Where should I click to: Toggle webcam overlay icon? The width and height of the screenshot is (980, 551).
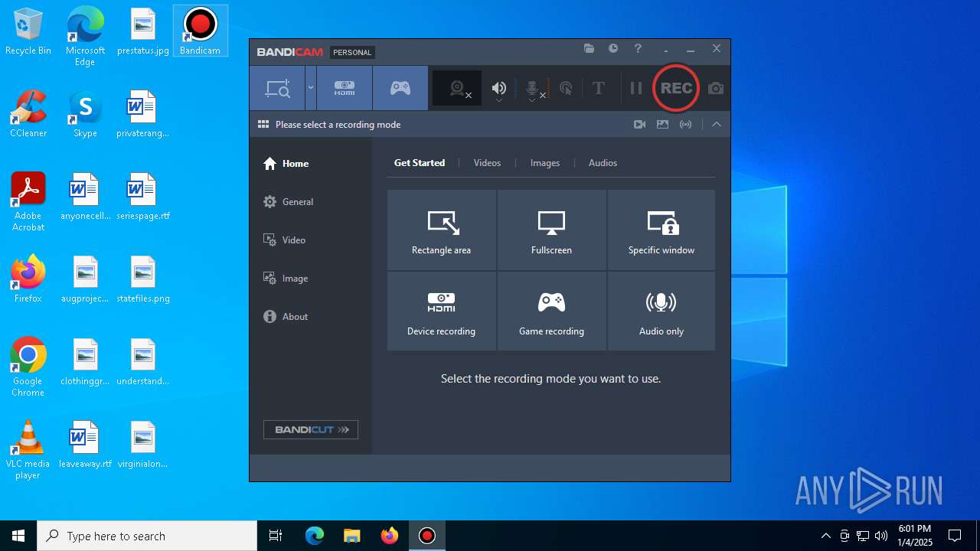pos(458,88)
